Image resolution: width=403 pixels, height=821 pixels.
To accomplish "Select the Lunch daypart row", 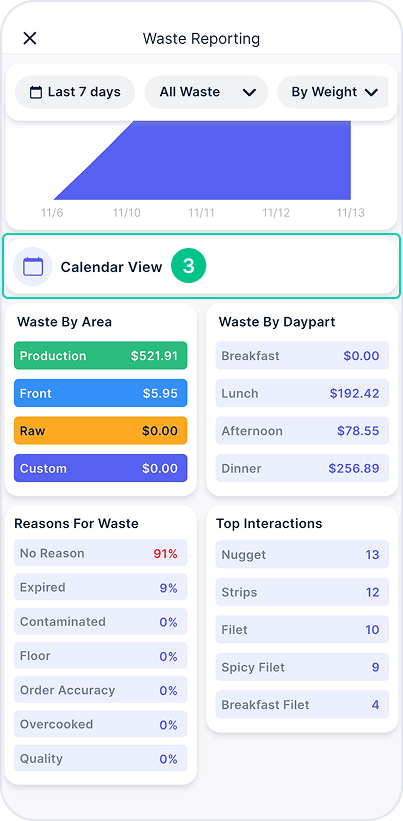I will (x=302, y=393).
